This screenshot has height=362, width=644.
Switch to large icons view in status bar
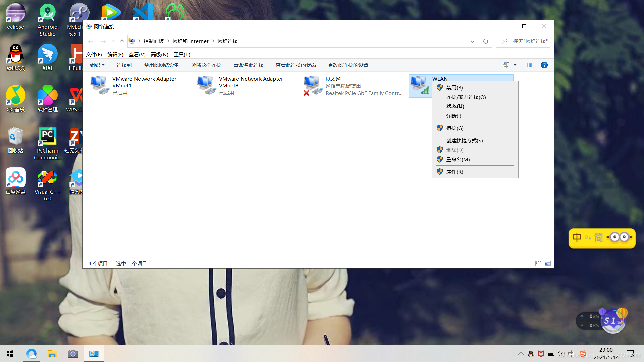coord(548,263)
